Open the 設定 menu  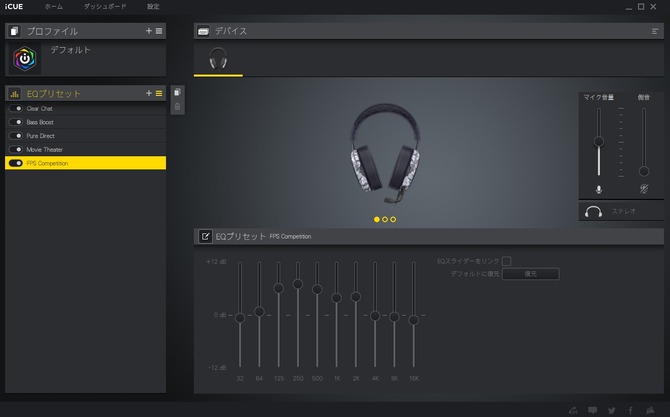153,6
